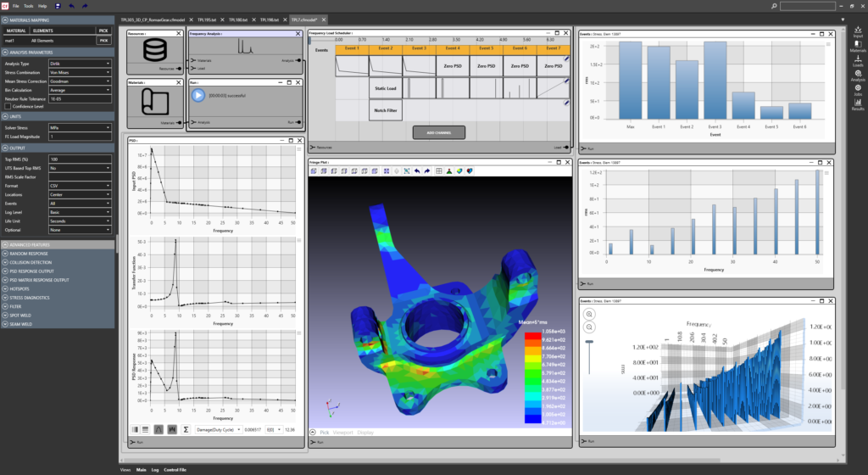Open the Materials panel from right sidebar
This screenshot has width=868, height=475.
(x=858, y=47)
